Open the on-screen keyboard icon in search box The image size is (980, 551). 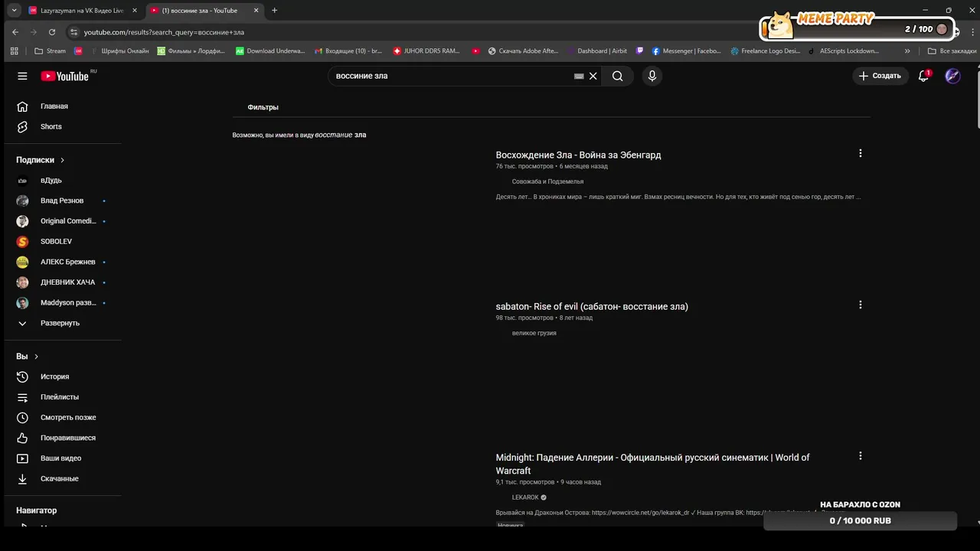pos(579,76)
